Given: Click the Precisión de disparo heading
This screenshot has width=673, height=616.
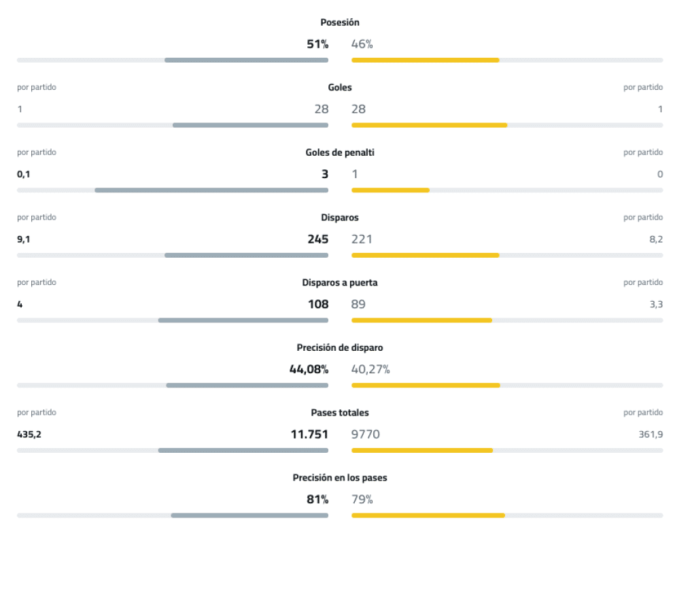Looking at the screenshot, I should (340, 347).
